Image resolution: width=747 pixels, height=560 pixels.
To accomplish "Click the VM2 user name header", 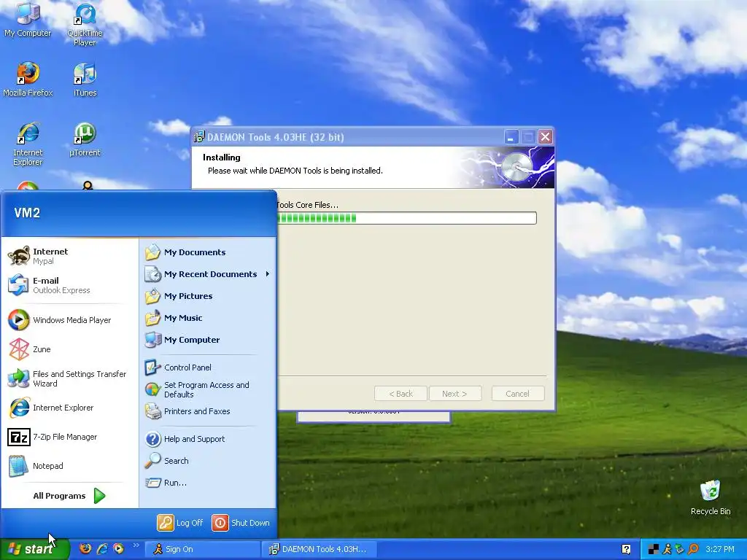I will coord(27,212).
